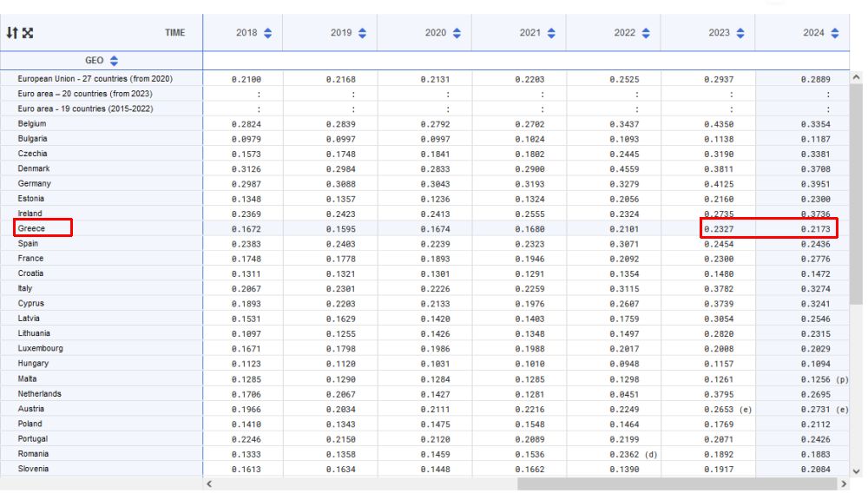Select the Denmark row label

pos(34,168)
